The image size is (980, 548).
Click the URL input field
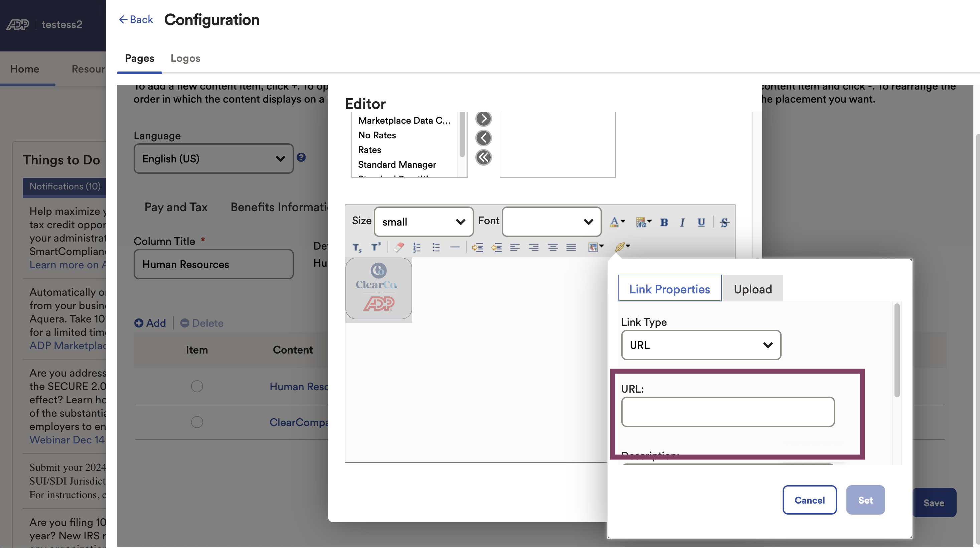coord(728,412)
